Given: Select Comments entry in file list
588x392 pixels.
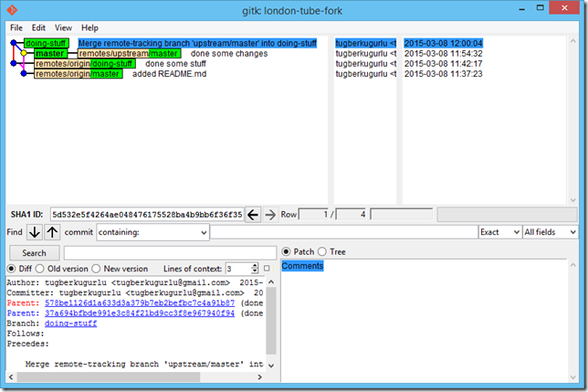Looking at the screenshot, I should 302,266.
